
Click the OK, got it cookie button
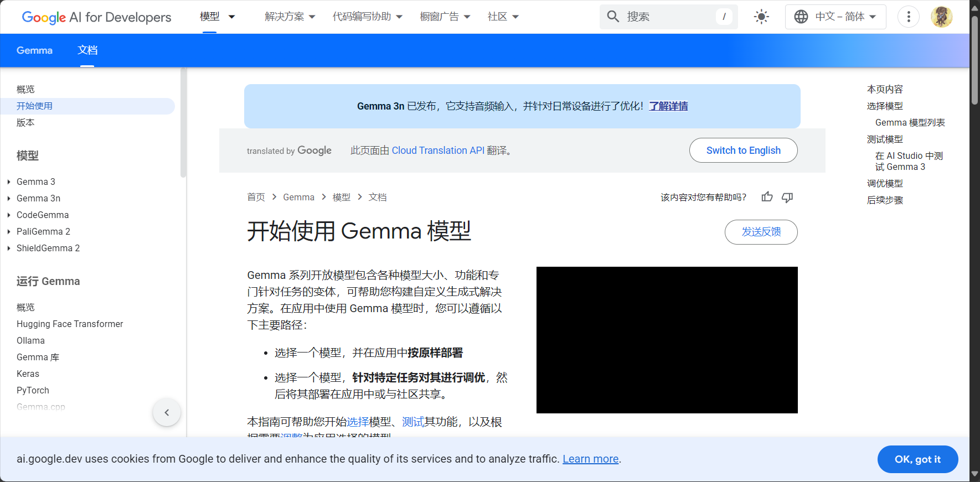click(x=917, y=459)
